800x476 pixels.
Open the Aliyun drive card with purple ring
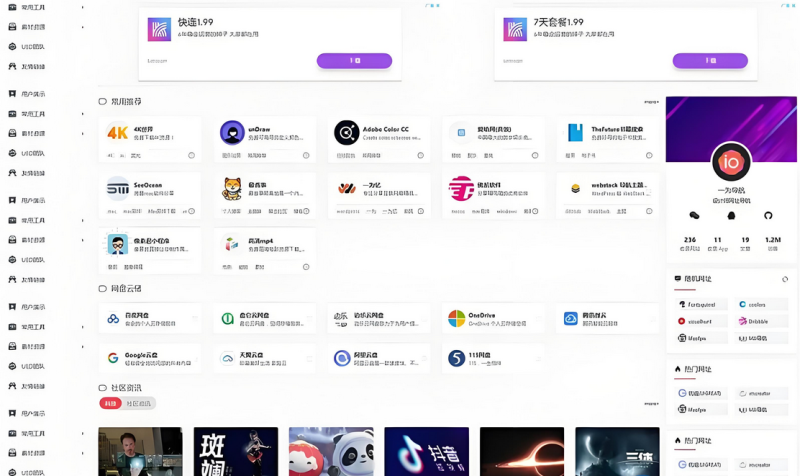click(379, 358)
